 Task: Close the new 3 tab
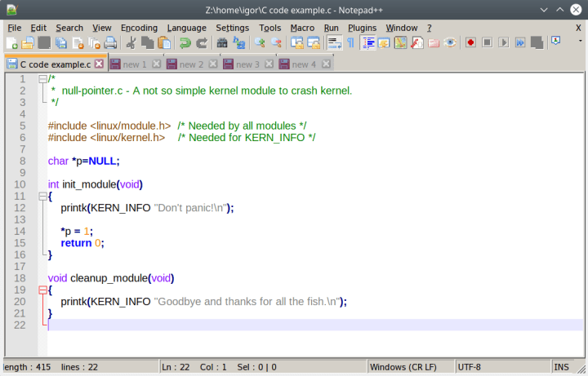coord(269,64)
